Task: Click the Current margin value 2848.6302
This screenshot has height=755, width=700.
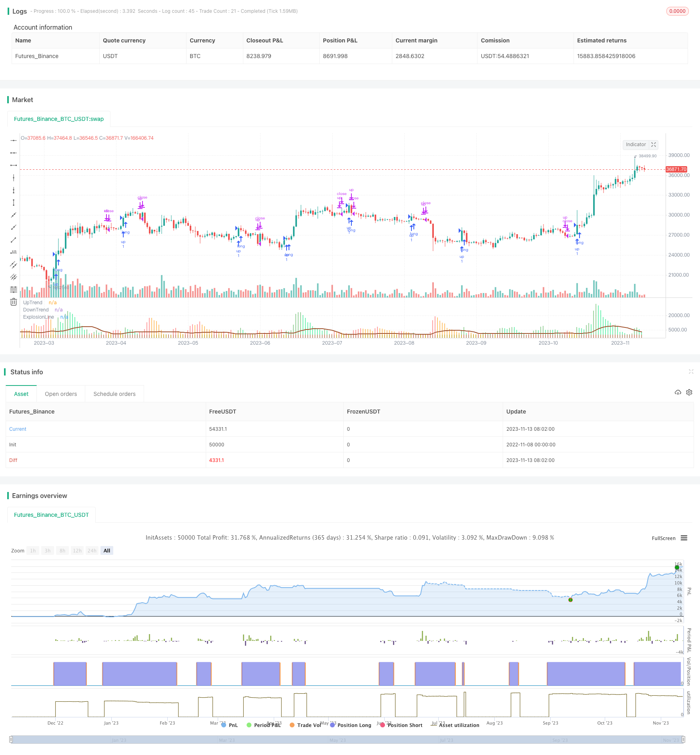Action: tap(410, 56)
